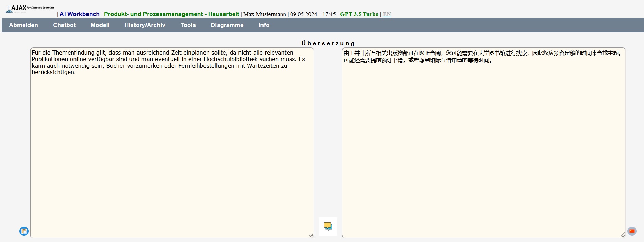The width and height of the screenshot is (644, 242).
Task: Click inside the Chinese translation text area
Action: (483, 144)
